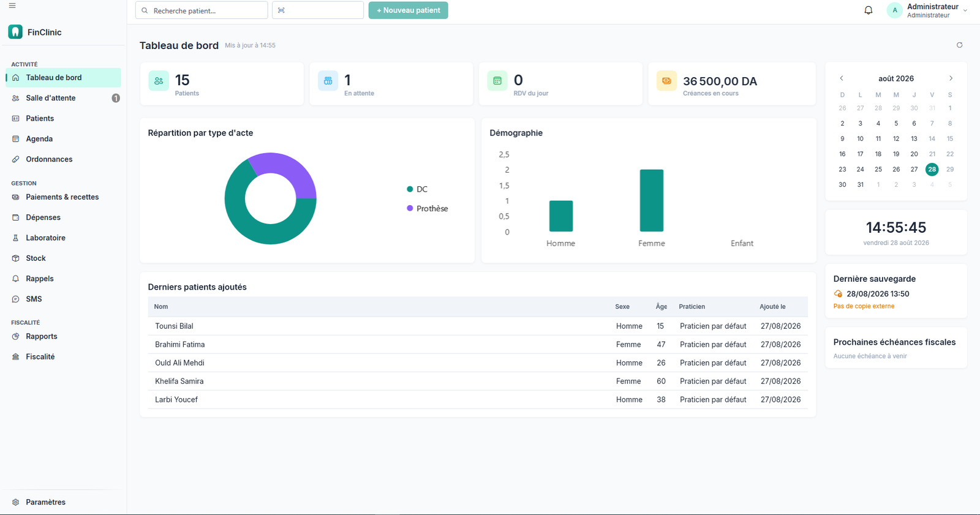This screenshot has width=980, height=515.
Task: Go to next month in calendar
Action: point(951,78)
